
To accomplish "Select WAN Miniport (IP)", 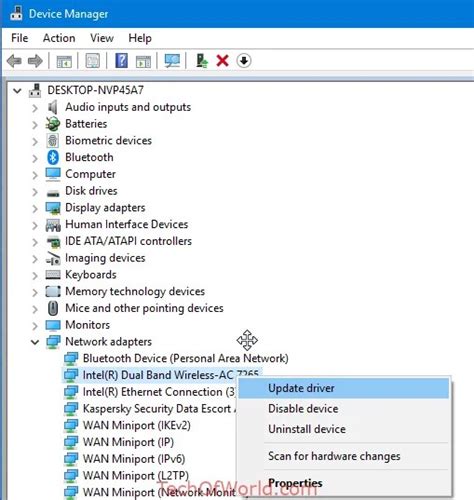I will [128, 442].
